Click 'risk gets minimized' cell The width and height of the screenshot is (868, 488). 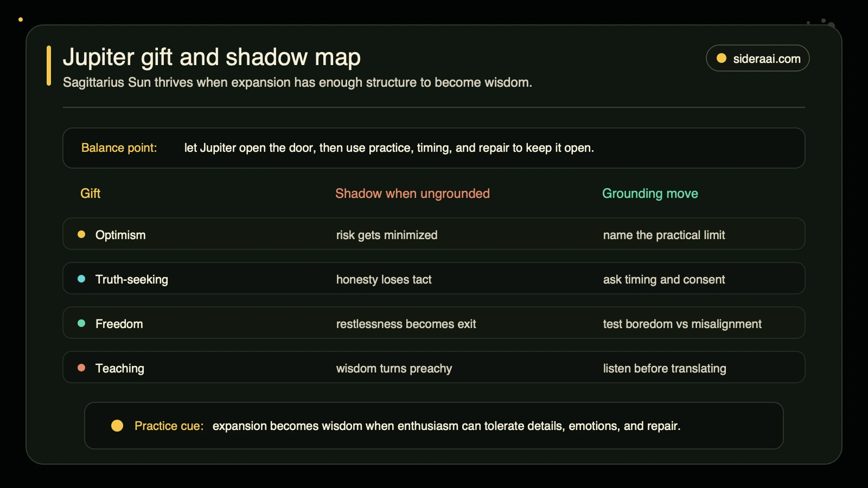click(x=387, y=235)
